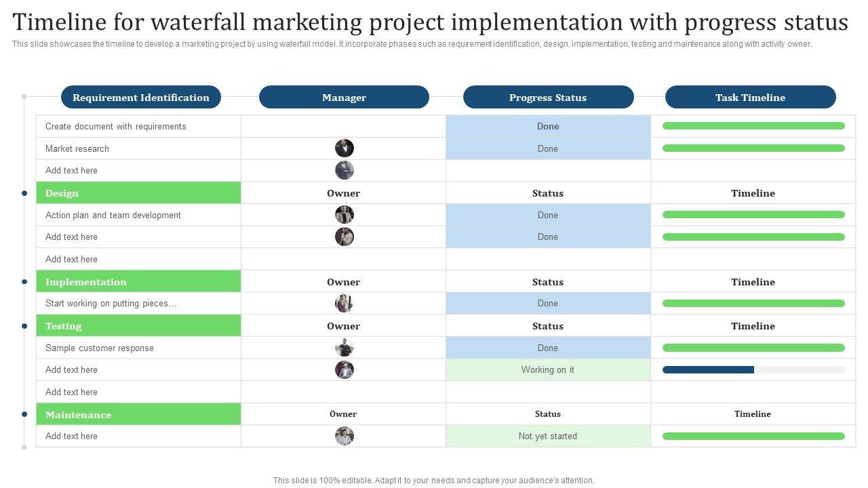Click the avatar directly below Market research avatar

[344, 170]
